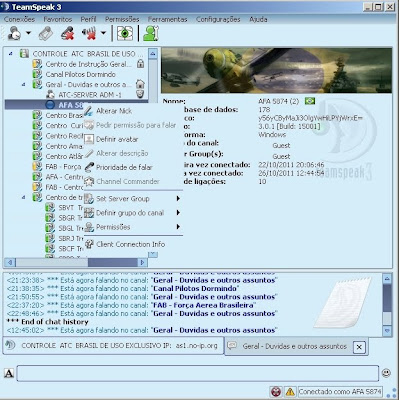Image resolution: width=399 pixels, height=400 pixels.
Task: Select the SBGR training channel
Action: [70, 218]
